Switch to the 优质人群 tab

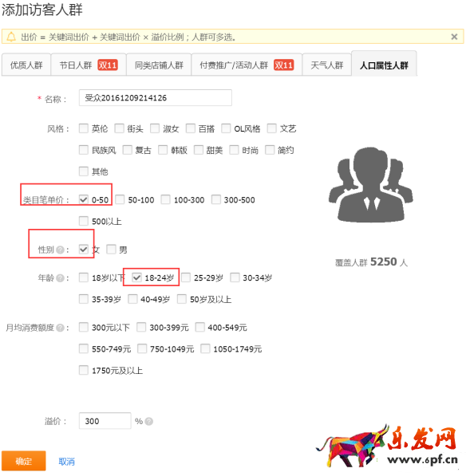coord(26,65)
